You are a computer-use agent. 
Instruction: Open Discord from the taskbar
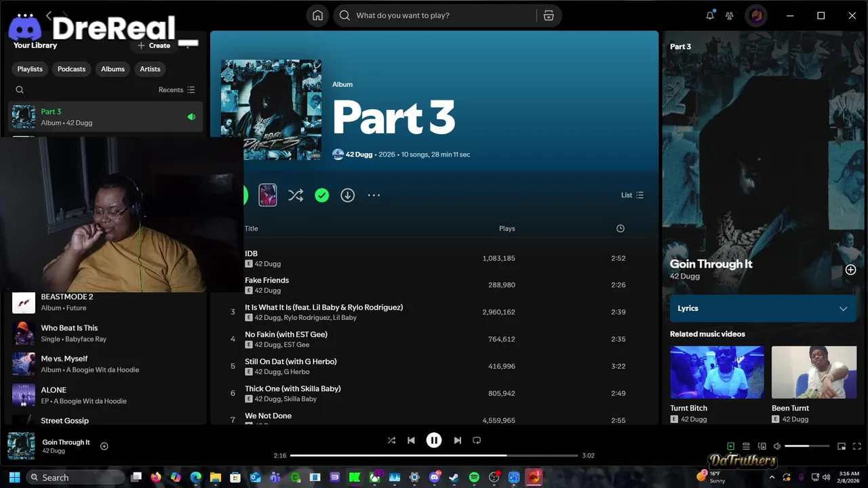coord(435,477)
